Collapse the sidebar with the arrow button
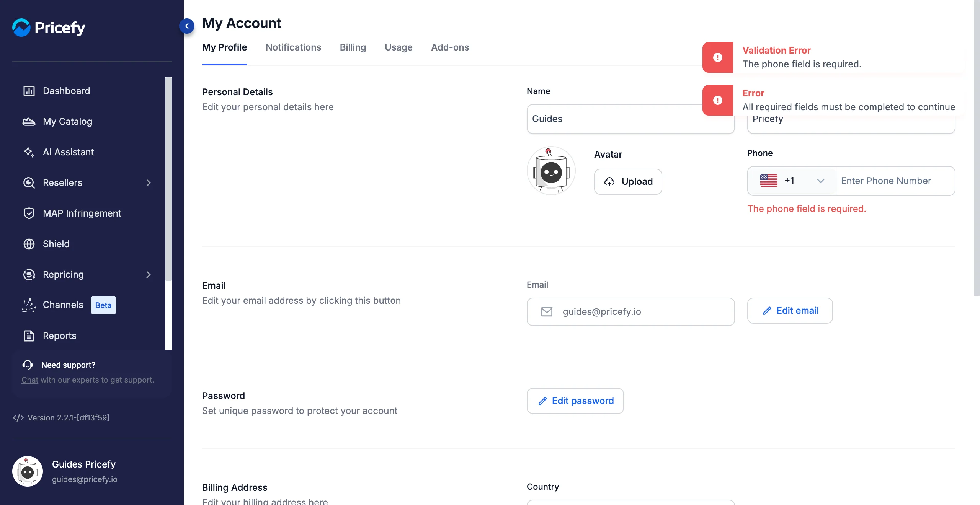This screenshot has width=980, height=505. tap(187, 26)
